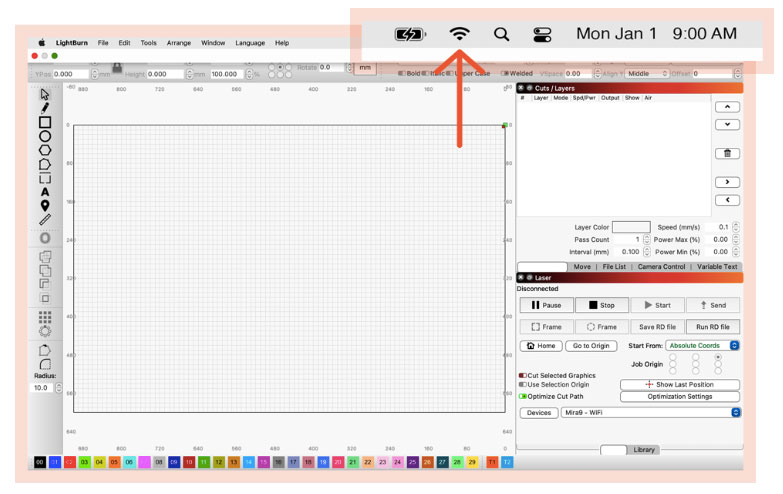Switch to the Variable Text tab

(717, 267)
